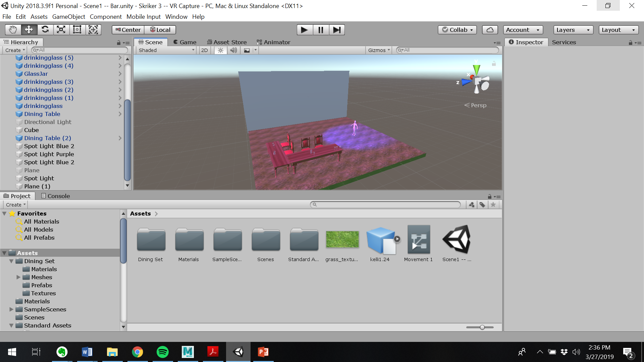
Task: Adjust the asset icon size slider
Action: click(x=482, y=327)
